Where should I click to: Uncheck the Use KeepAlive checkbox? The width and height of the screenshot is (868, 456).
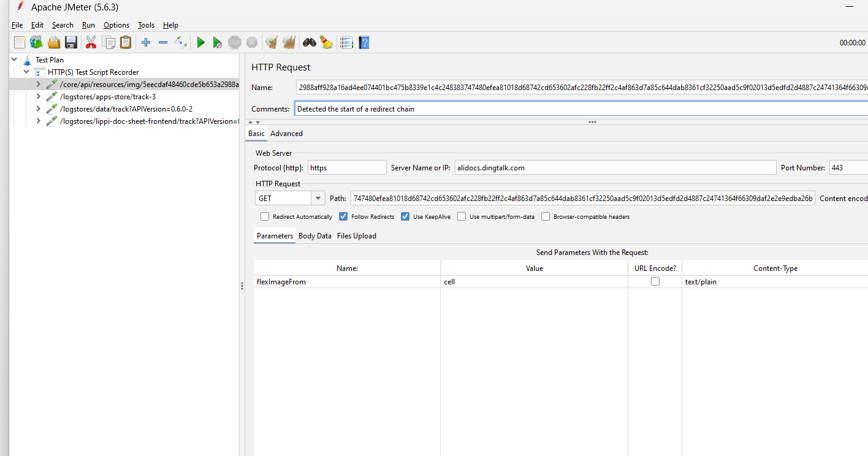click(x=405, y=216)
